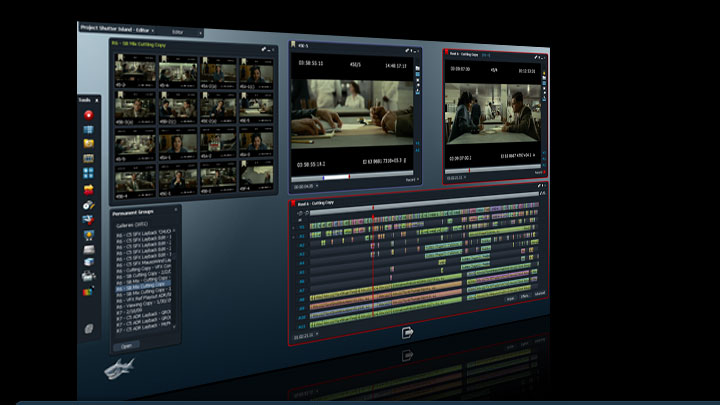
Task: Click the Record label on record viewer
Action: click(539, 173)
